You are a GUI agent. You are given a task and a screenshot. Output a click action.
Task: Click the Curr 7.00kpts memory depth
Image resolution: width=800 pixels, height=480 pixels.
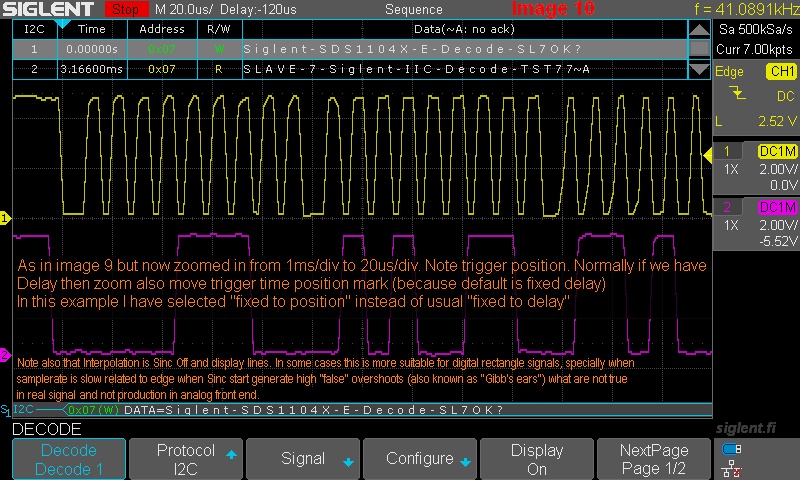[755, 49]
